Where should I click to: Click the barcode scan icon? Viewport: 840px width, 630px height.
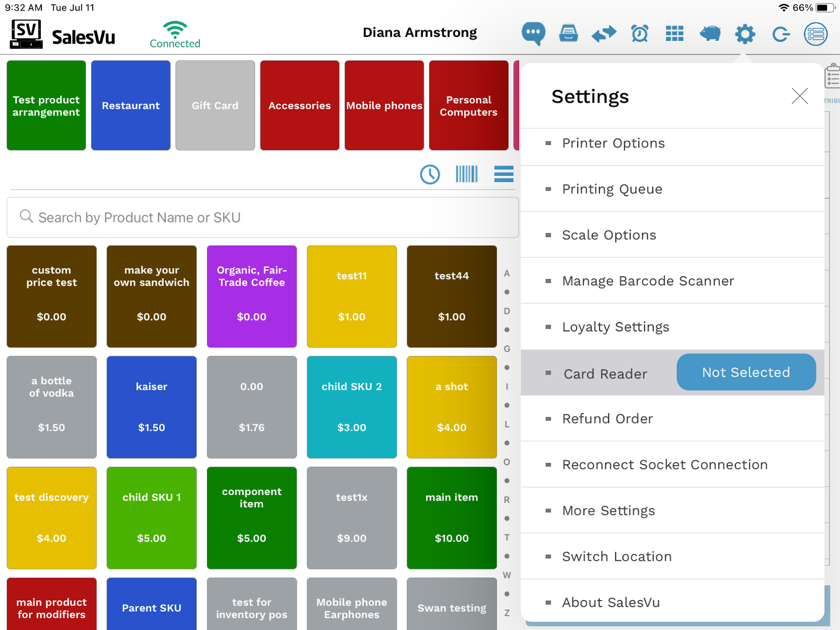(466, 174)
